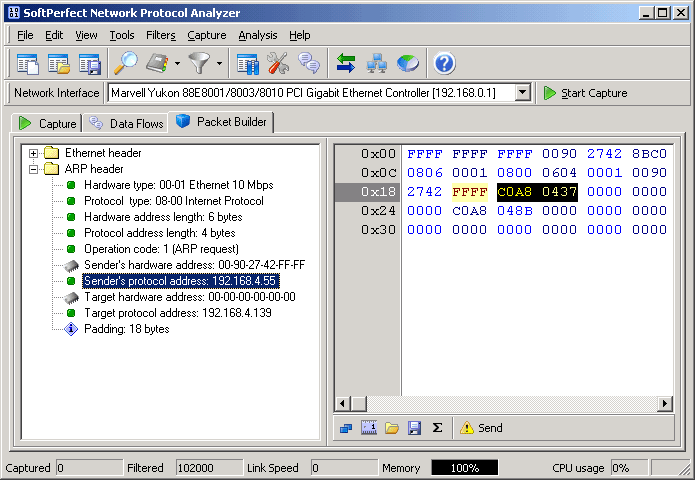Open the Filters menu
This screenshot has width=695, height=480.
tap(161, 35)
